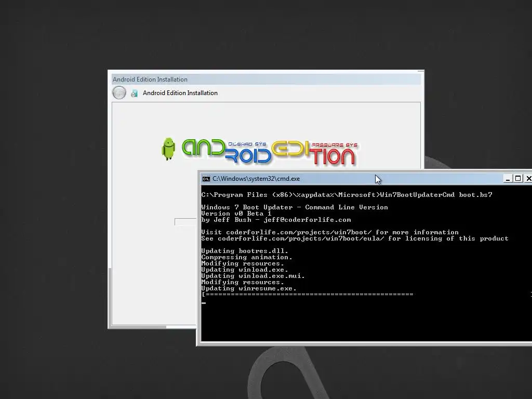Viewport: 532px width, 399px height.
Task: Close the cmd.exe window
Action: click(528, 179)
